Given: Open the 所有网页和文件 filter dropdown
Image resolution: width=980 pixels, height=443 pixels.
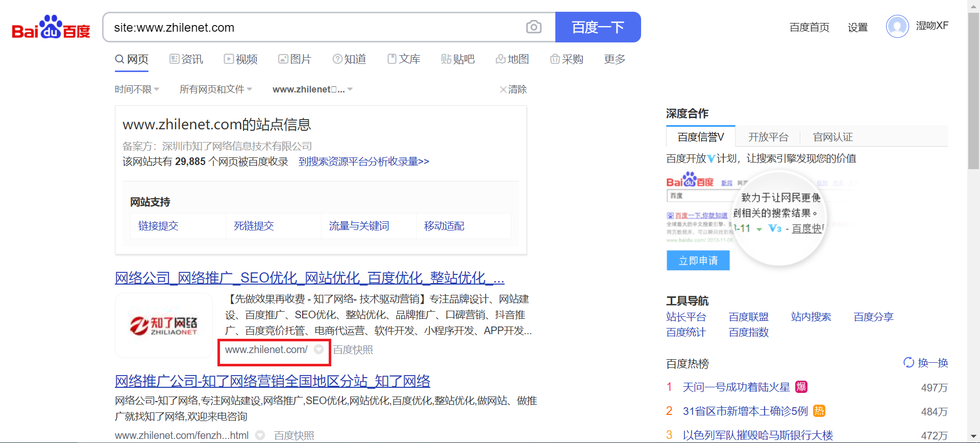Looking at the screenshot, I should pos(216,89).
